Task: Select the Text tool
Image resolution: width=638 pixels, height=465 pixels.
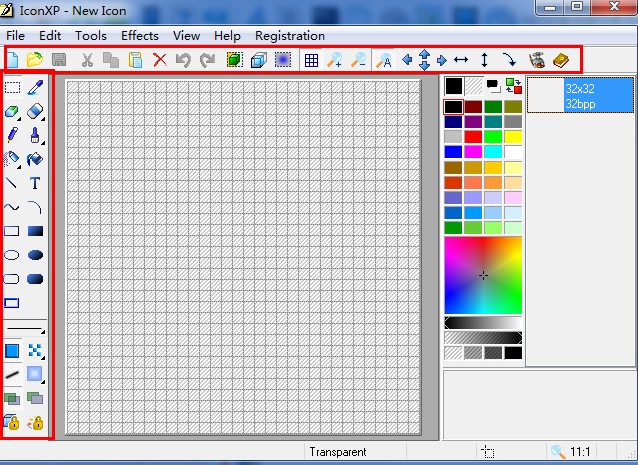Action: pyautogui.click(x=35, y=183)
